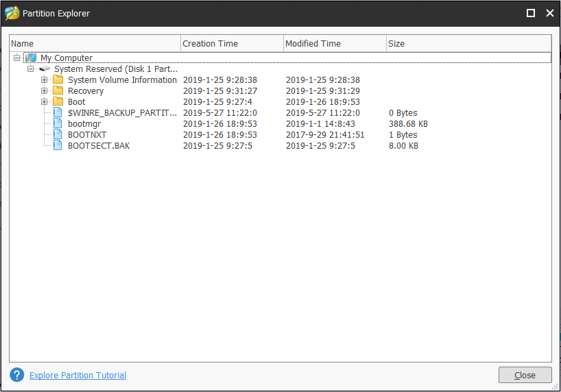Maximize the Partition Explorer window
Screen dimensions: 561x392
pos(531,13)
